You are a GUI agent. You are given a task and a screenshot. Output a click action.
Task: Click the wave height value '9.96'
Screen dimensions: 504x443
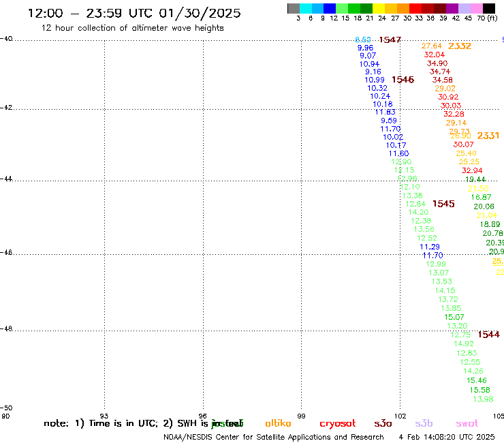365,48
